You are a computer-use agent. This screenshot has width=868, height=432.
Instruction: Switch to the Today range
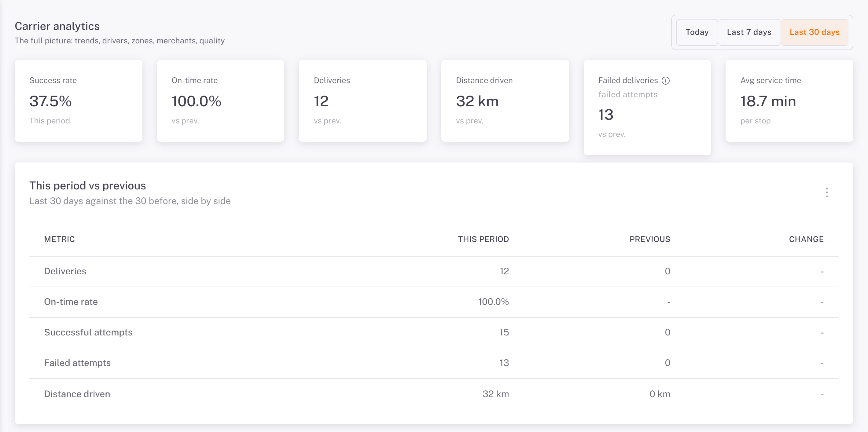click(697, 32)
